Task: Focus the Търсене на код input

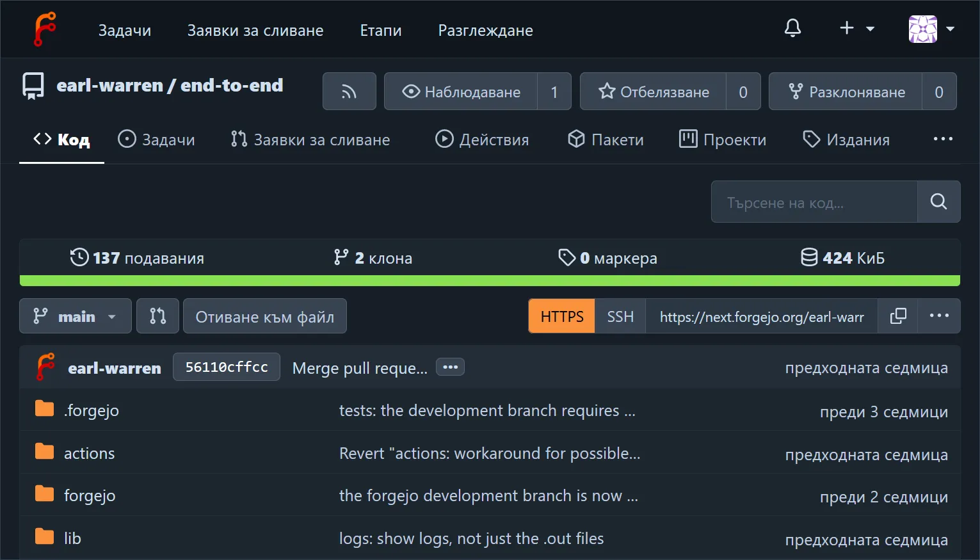Action: pyautogui.click(x=813, y=202)
